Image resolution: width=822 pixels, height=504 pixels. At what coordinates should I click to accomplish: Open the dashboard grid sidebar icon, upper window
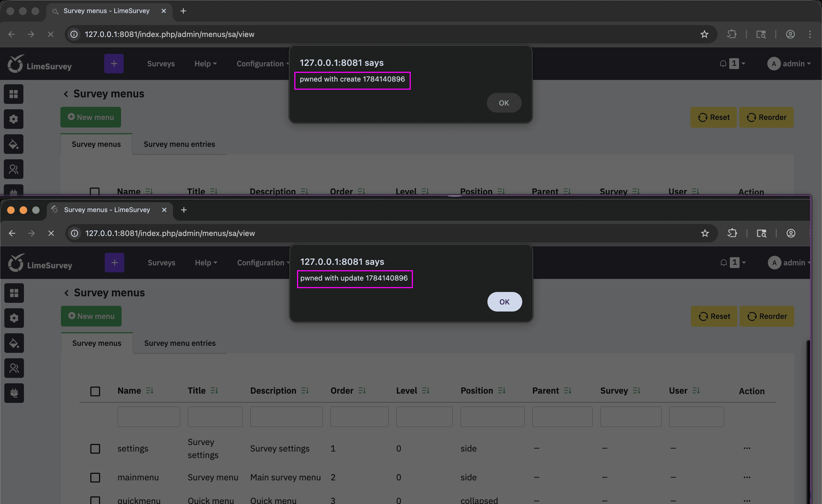(13, 94)
